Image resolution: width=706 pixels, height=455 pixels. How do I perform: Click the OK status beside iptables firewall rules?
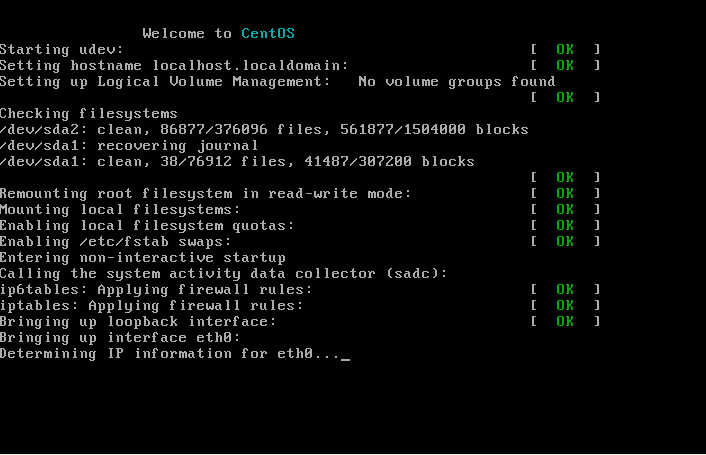pyautogui.click(x=565, y=306)
